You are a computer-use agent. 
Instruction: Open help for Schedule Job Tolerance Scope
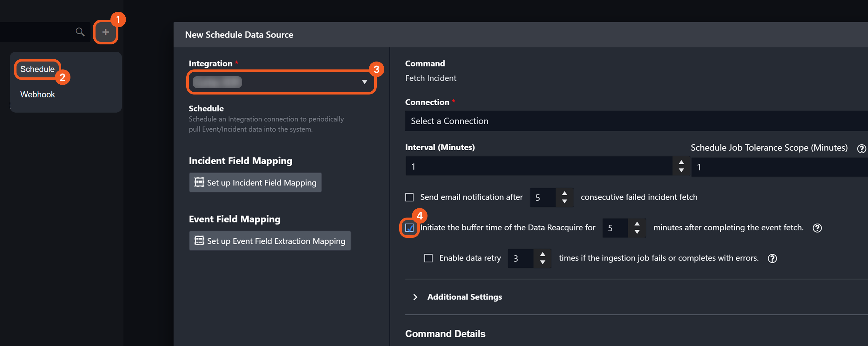click(861, 148)
